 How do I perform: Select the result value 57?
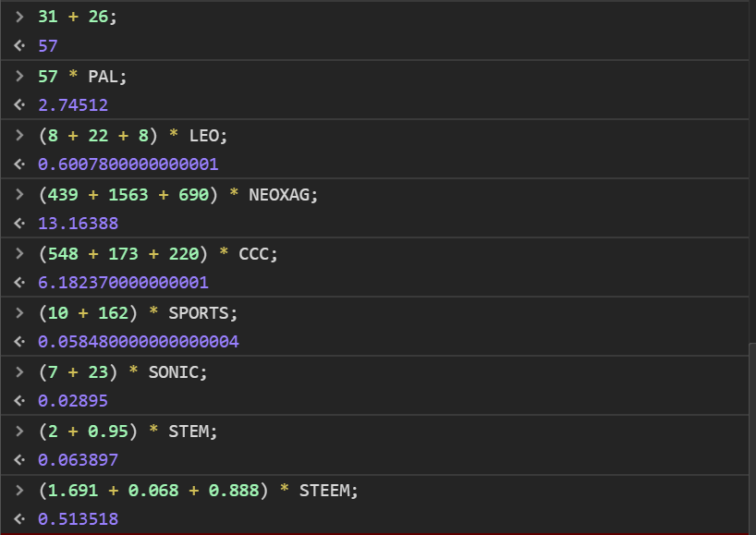pos(48,46)
